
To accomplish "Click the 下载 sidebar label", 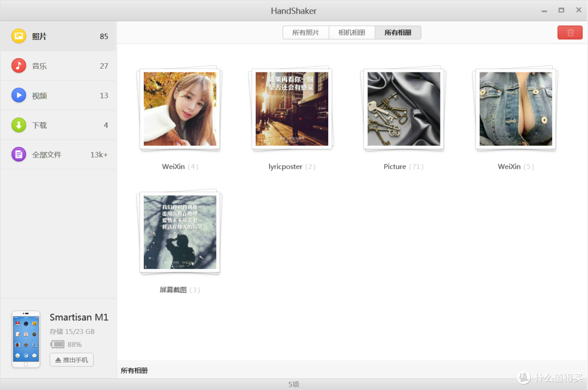I will pos(39,125).
